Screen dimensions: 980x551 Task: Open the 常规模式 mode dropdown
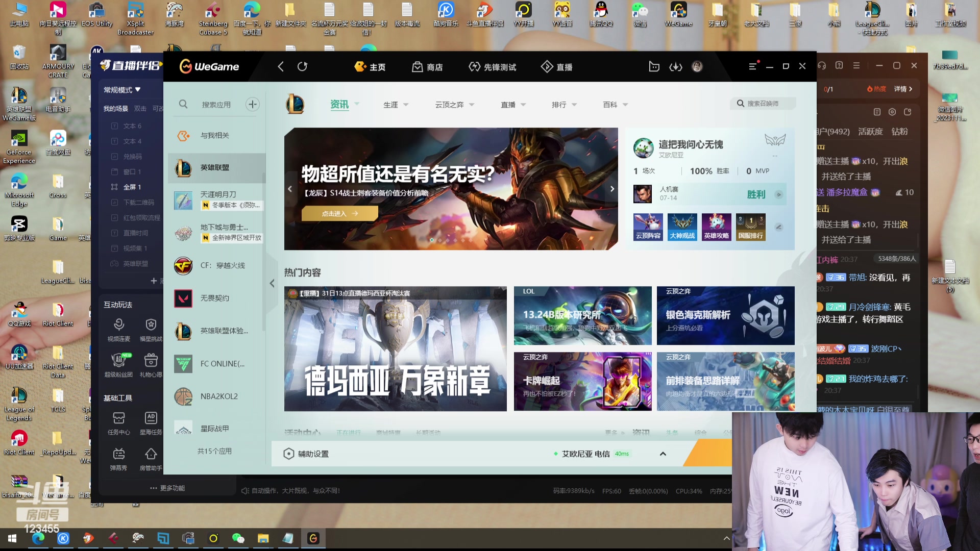tap(121, 89)
